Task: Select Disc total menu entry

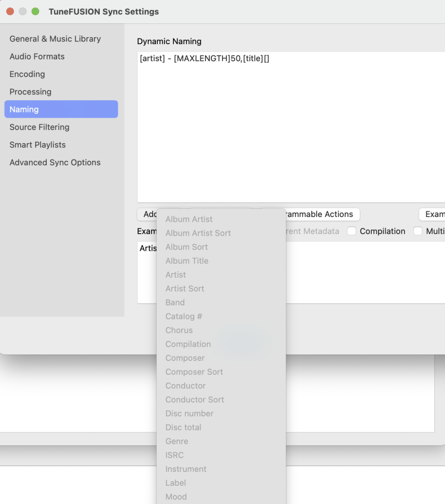Action: click(x=221, y=428)
